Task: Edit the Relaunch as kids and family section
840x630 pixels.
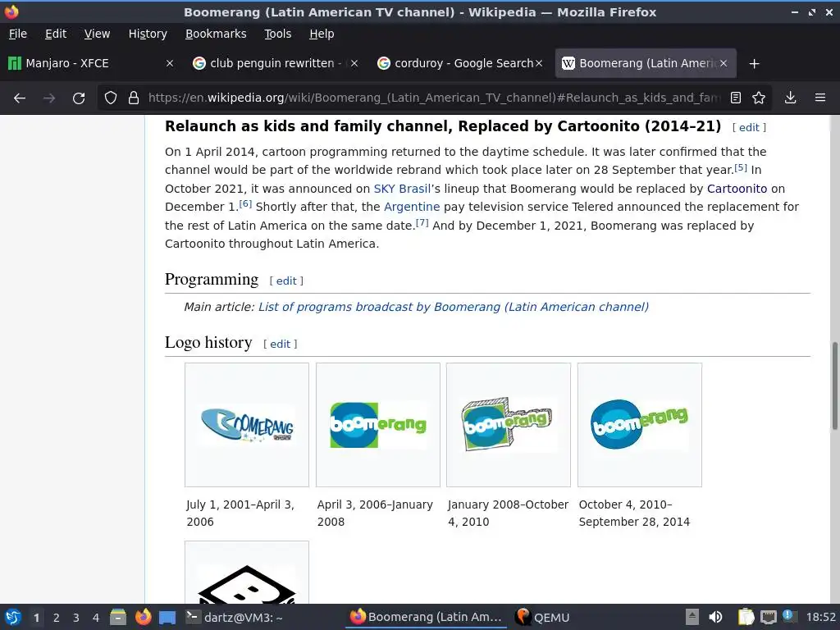Action: pos(749,127)
